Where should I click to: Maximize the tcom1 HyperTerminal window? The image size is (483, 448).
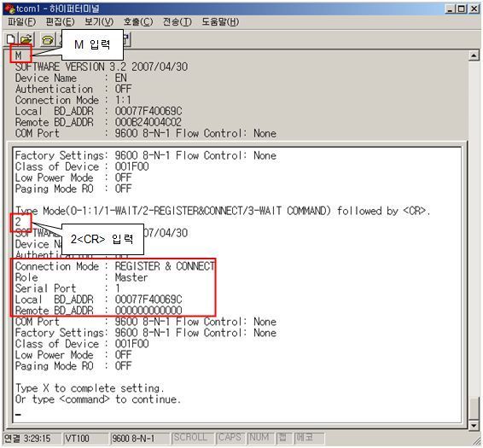point(462,9)
